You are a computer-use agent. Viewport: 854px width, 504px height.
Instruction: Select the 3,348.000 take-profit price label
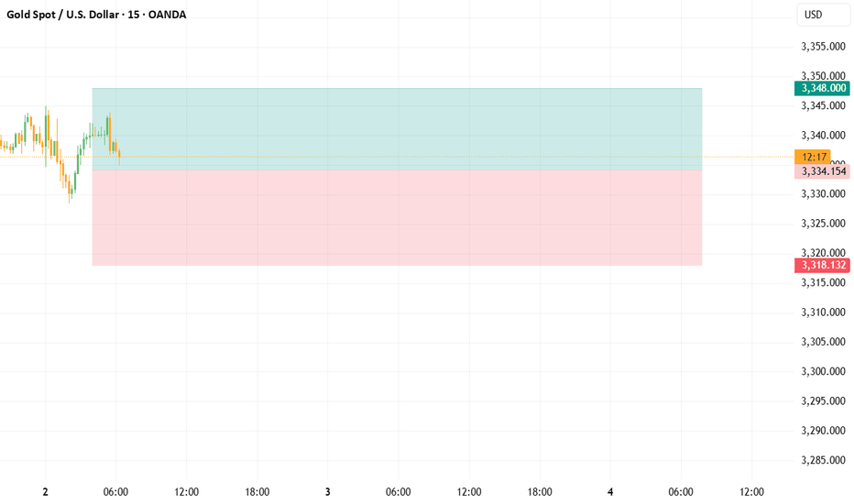pos(822,88)
